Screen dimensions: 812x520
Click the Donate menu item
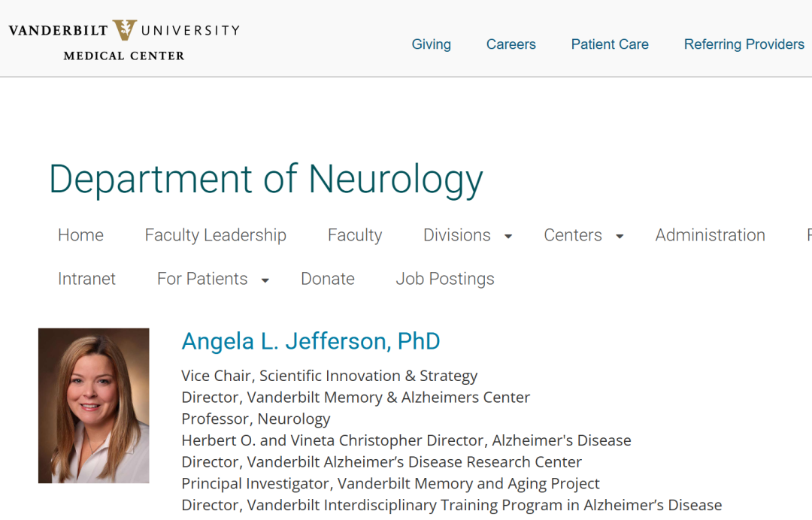pyautogui.click(x=327, y=279)
